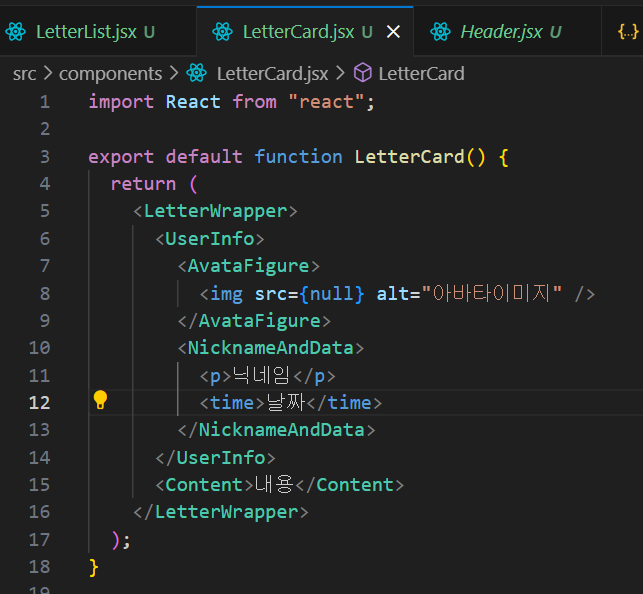Expand chevron after LetterCard.jsx in breadcrumb
The image size is (643, 594).
(x=340, y=74)
